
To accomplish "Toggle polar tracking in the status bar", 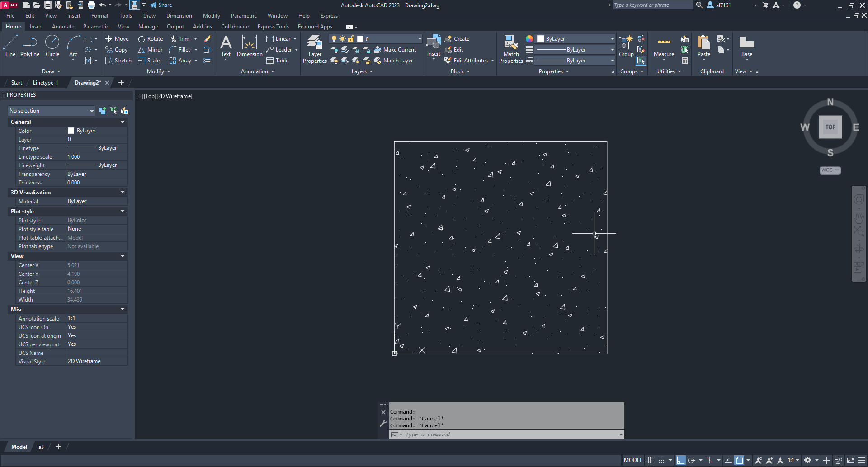I will (691, 460).
